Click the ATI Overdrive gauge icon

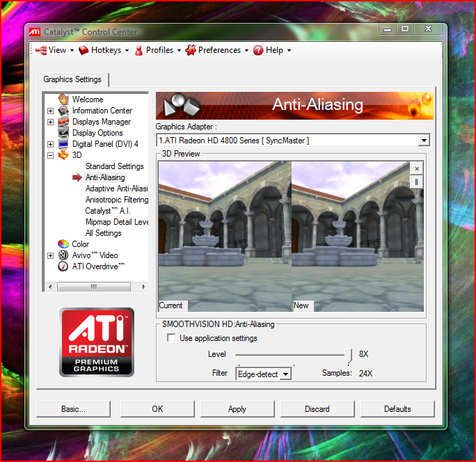pyautogui.click(x=63, y=266)
